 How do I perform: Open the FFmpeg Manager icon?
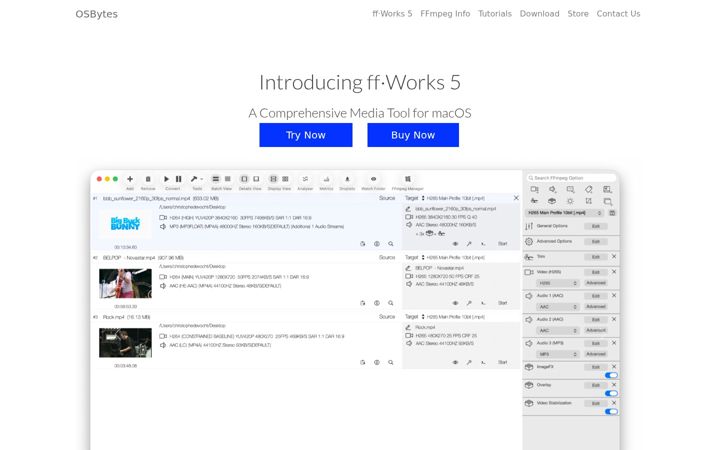pyautogui.click(x=408, y=179)
